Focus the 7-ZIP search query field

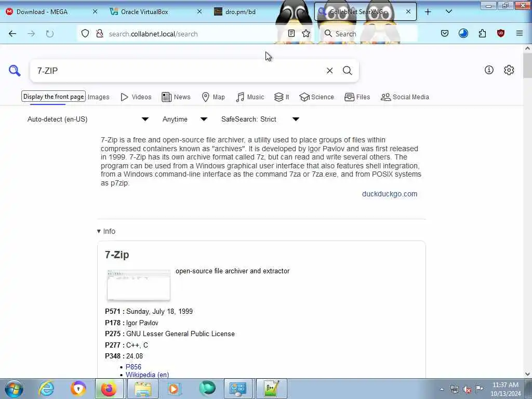pos(177,71)
